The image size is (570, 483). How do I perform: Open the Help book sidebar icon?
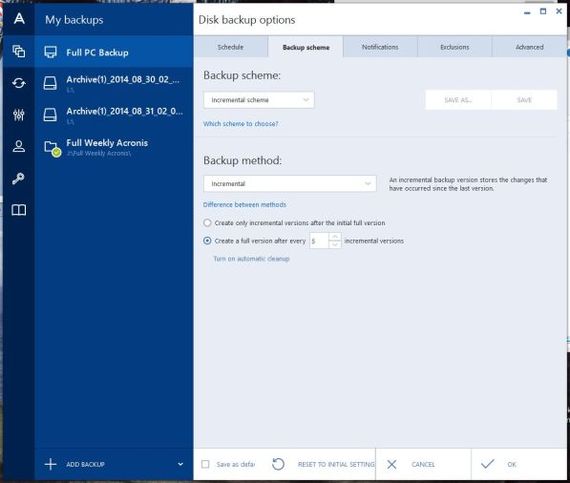pyautogui.click(x=19, y=210)
